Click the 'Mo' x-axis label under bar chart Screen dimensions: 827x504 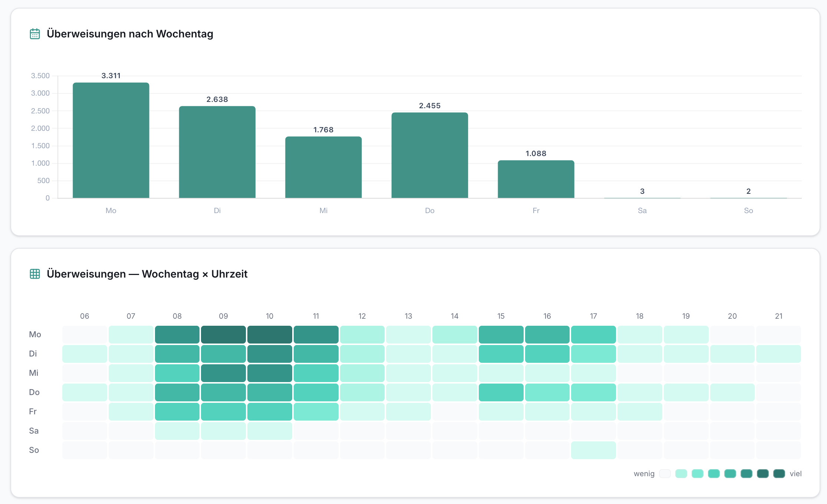pyautogui.click(x=111, y=210)
